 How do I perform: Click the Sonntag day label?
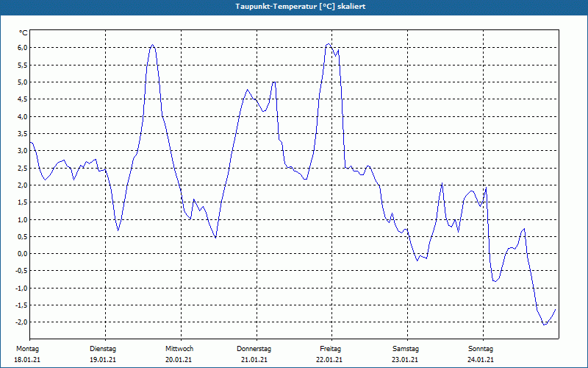click(481, 349)
